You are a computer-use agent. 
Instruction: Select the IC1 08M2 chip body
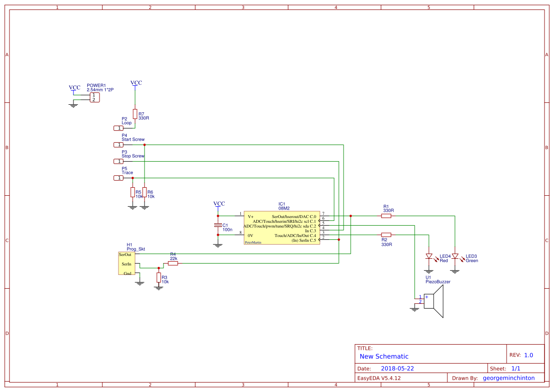coord(282,228)
